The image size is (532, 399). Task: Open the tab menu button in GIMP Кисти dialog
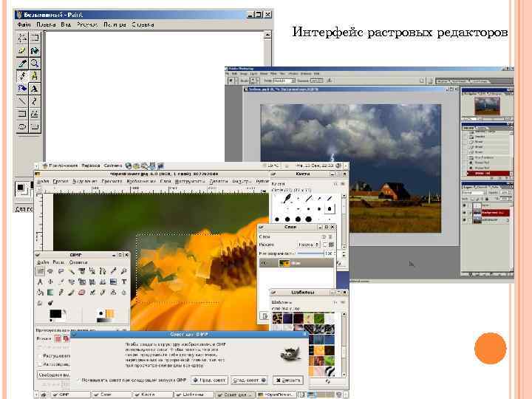coord(335,184)
